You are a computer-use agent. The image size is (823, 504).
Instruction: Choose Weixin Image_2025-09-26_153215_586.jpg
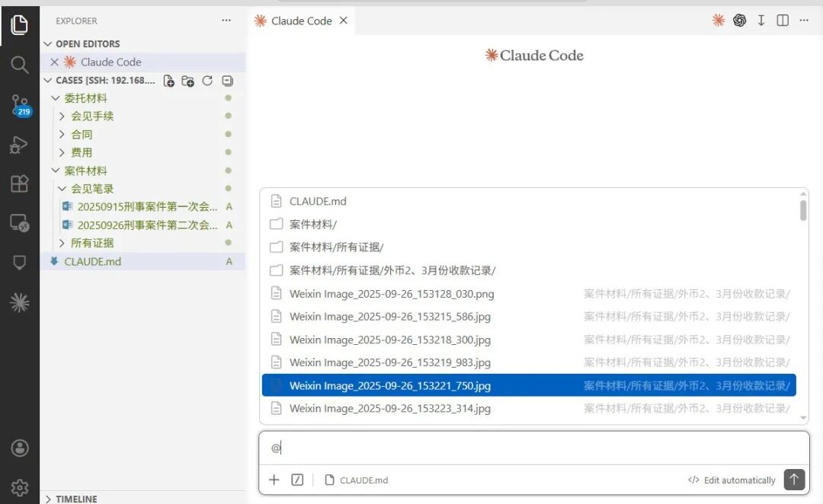click(529, 316)
